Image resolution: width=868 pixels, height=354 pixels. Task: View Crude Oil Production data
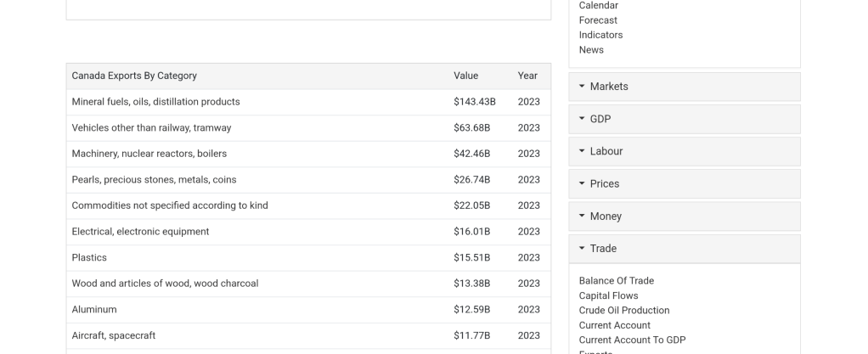coord(623,311)
